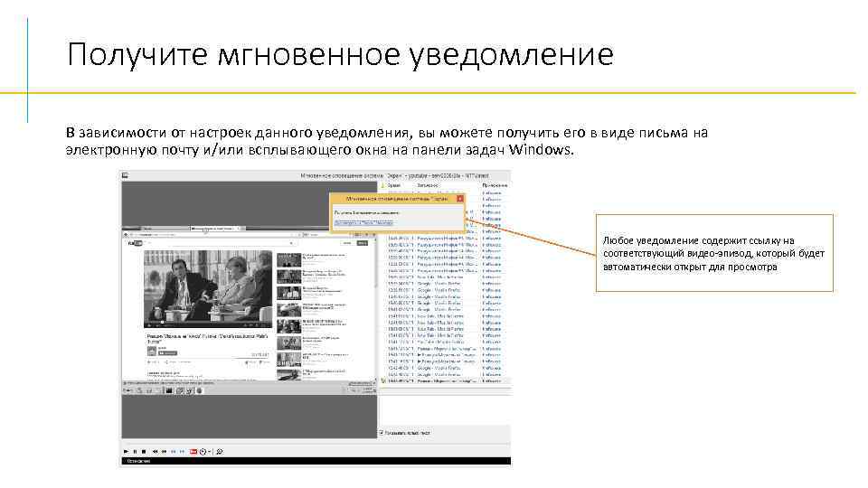Click the video title text below the player
This screenshot has width=868, height=488.
(x=208, y=339)
